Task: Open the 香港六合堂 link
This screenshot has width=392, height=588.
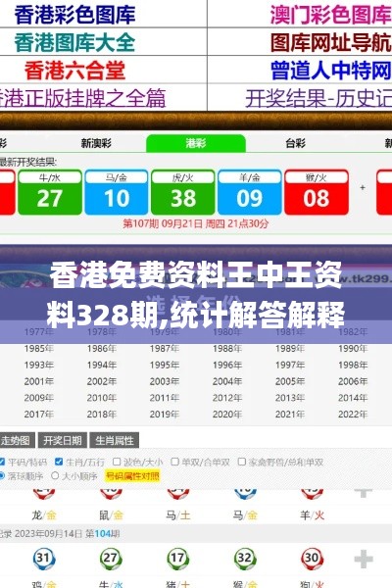Action: pyautogui.click(x=74, y=71)
